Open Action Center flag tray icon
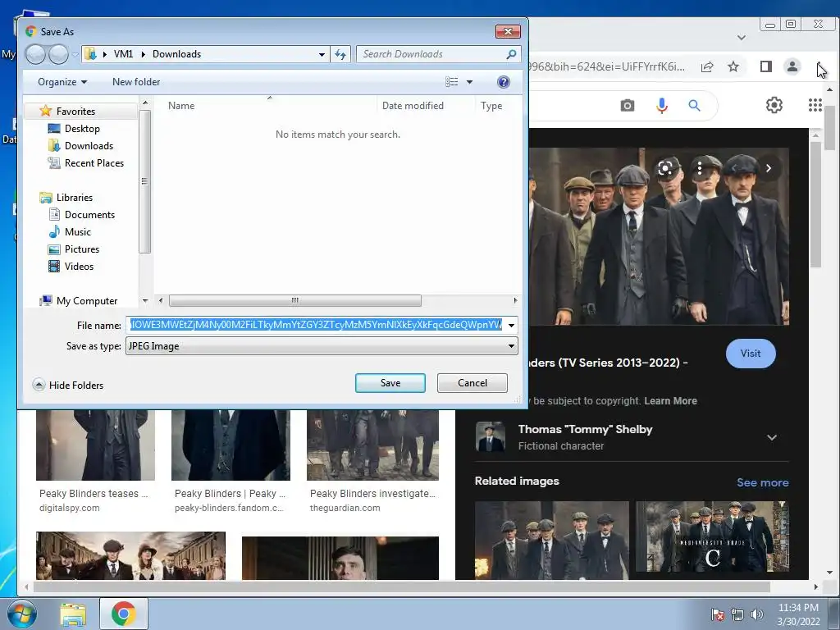The height and width of the screenshot is (630, 840). tap(718, 614)
